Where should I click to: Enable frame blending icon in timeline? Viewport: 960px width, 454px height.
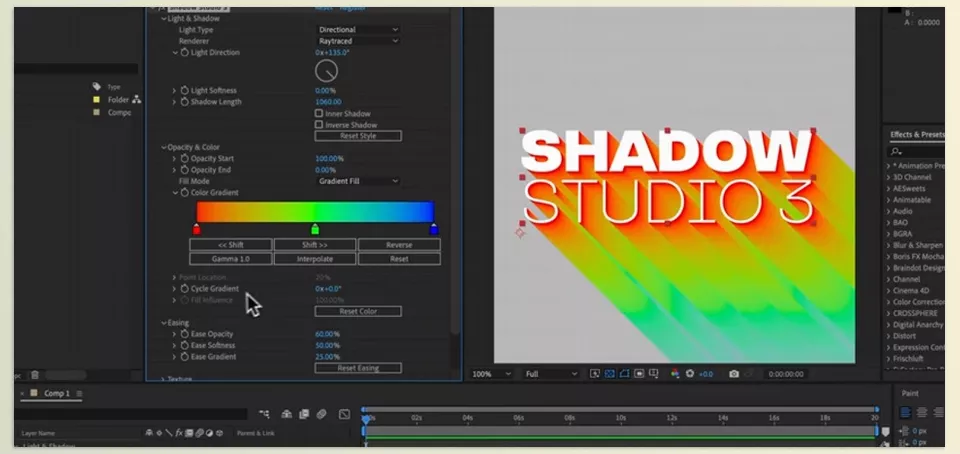[x=304, y=414]
